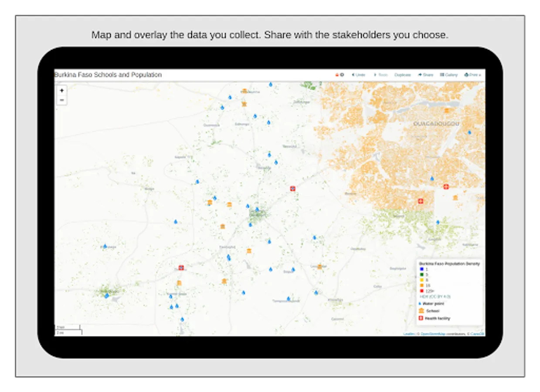Click the Burkina Faso Schools and Population title

tap(108, 75)
